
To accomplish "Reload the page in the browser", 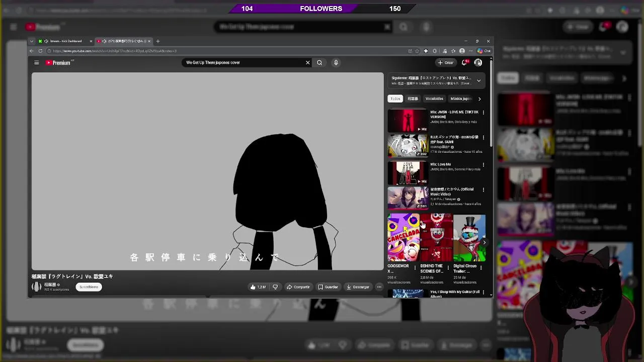I will point(40,51).
